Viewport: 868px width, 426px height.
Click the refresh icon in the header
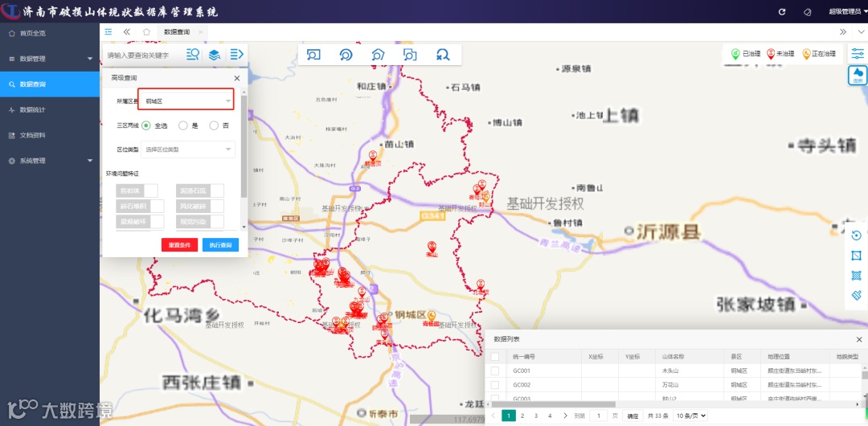(782, 11)
